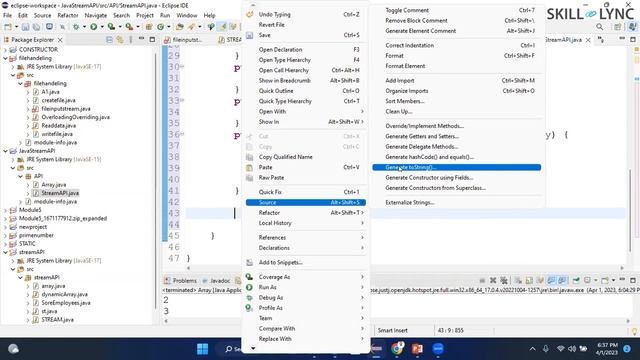Collapse the JavaStreamAPI project node
Screen dimensions: 640x360
[x=5, y=151]
